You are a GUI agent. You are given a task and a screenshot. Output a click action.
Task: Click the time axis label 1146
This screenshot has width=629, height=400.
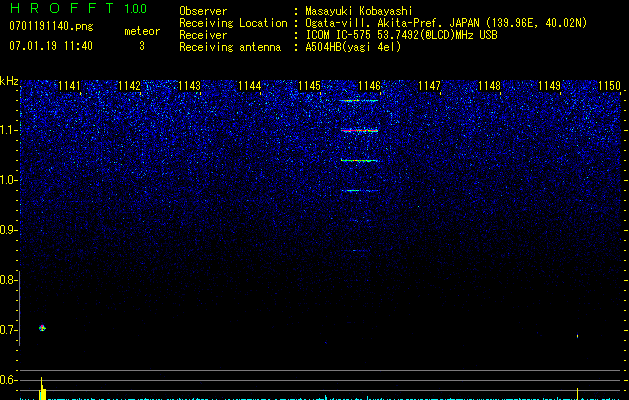[369, 86]
